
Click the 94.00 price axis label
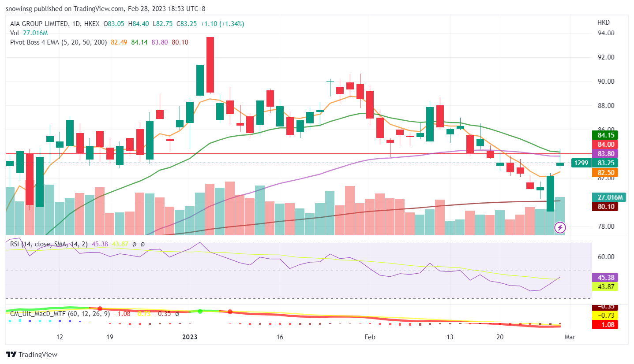click(x=606, y=33)
